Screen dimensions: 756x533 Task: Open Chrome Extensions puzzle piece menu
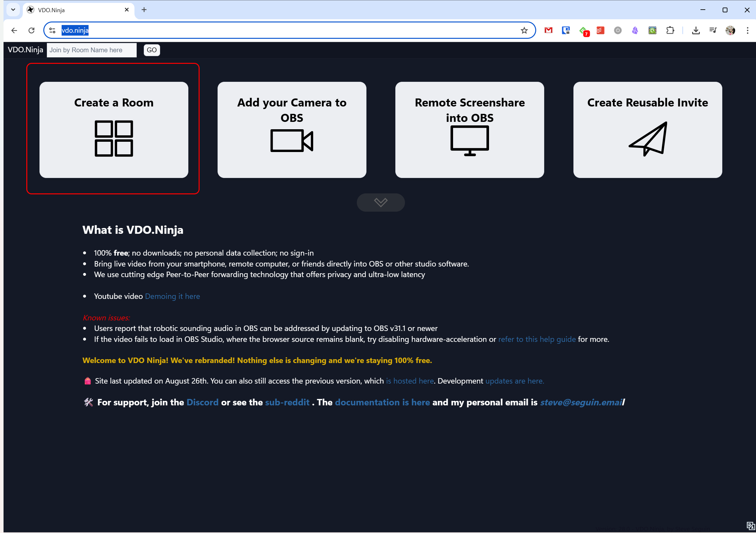point(670,30)
